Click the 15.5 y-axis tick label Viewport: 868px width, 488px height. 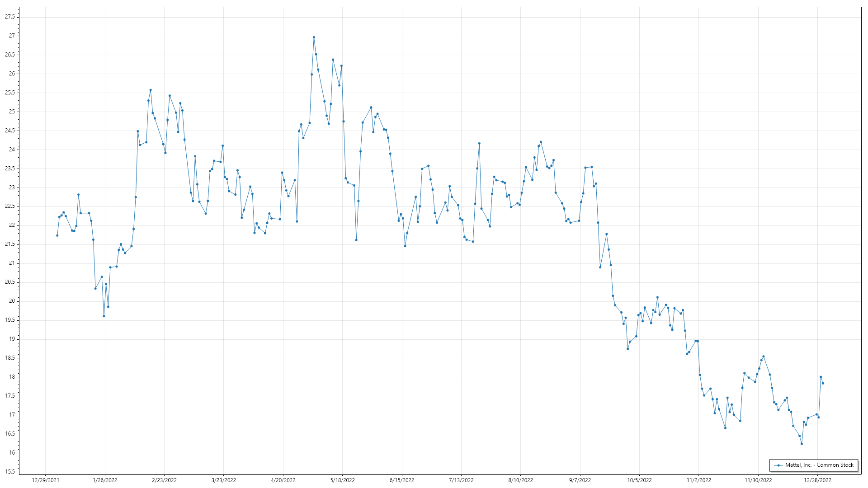(x=9, y=472)
